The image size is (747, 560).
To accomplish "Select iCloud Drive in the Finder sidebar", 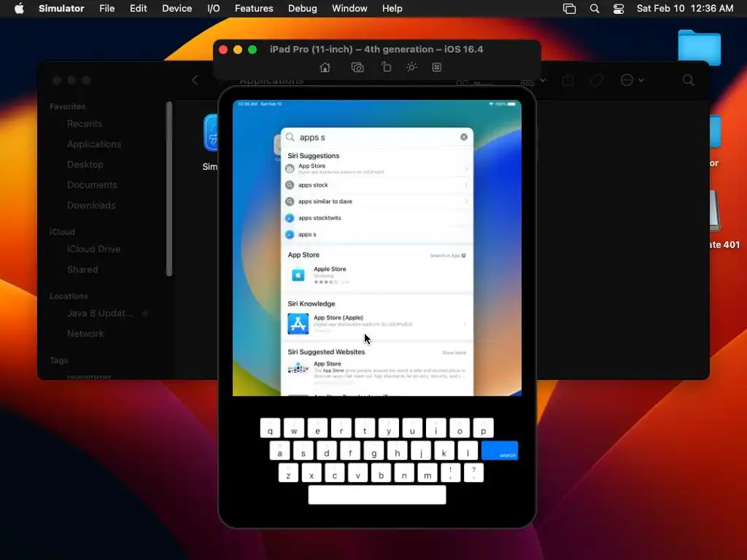I will pyautogui.click(x=94, y=249).
